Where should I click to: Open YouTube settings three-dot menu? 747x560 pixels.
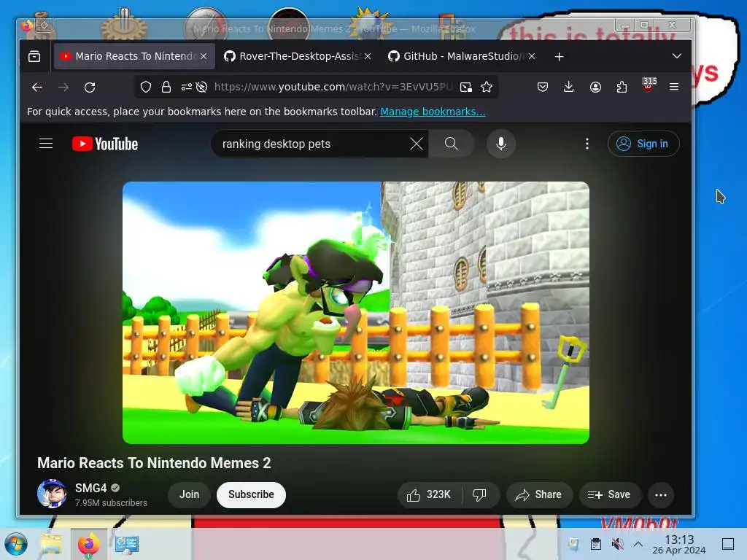[587, 144]
